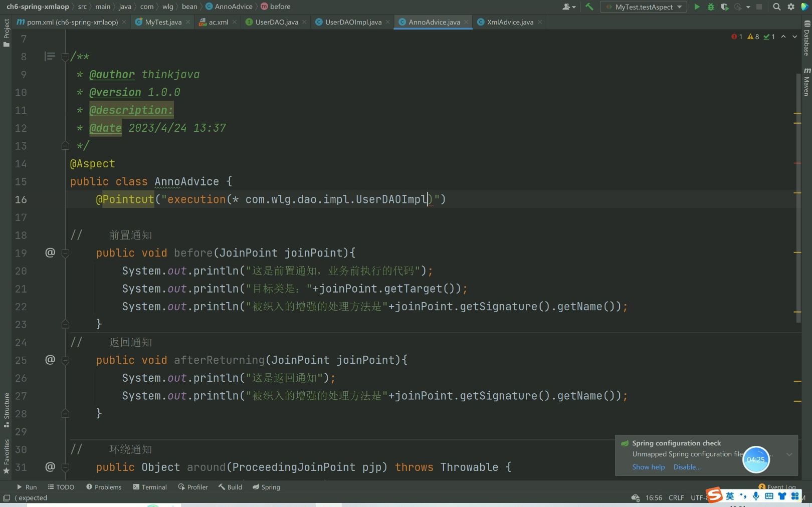The width and height of the screenshot is (812, 507).
Task: Close the AnnoAdvice.java tab
Action: [x=466, y=22]
